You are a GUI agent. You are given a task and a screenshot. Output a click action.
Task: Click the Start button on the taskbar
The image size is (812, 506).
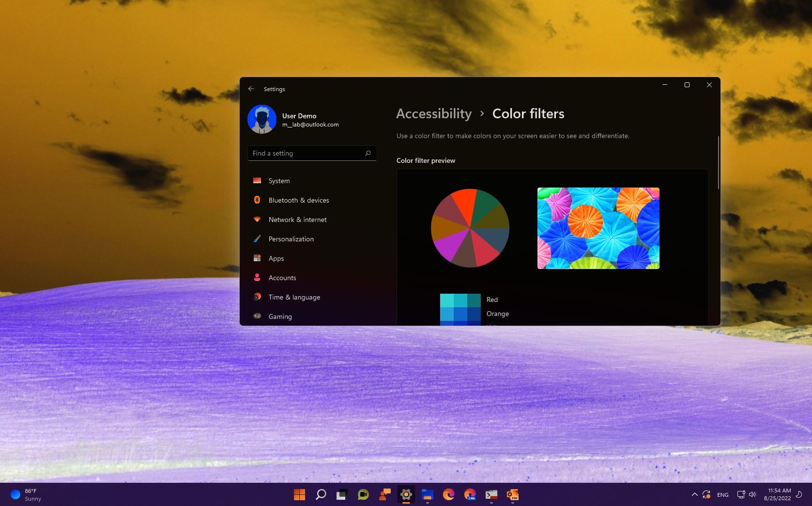(x=300, y=494)
